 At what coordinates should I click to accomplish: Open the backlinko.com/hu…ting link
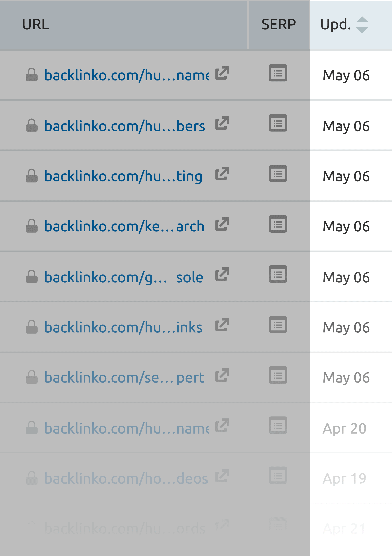click(123, 176)
